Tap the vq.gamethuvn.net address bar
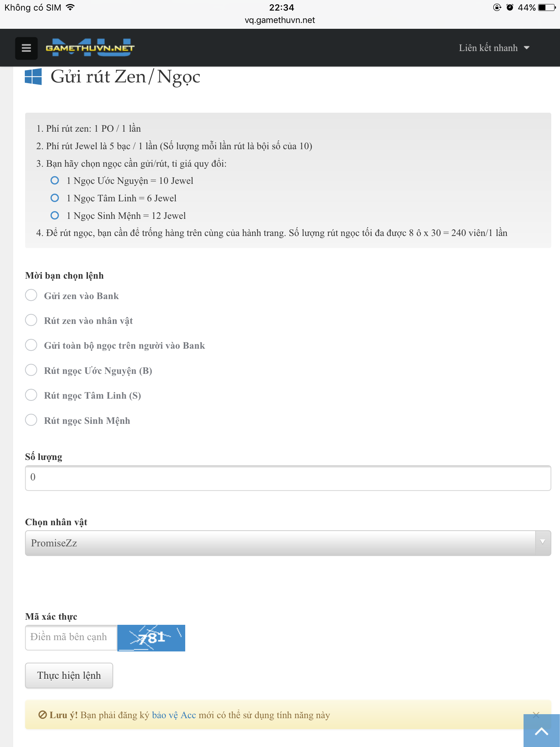Viewport: 560px width, 747px height. 280,20
